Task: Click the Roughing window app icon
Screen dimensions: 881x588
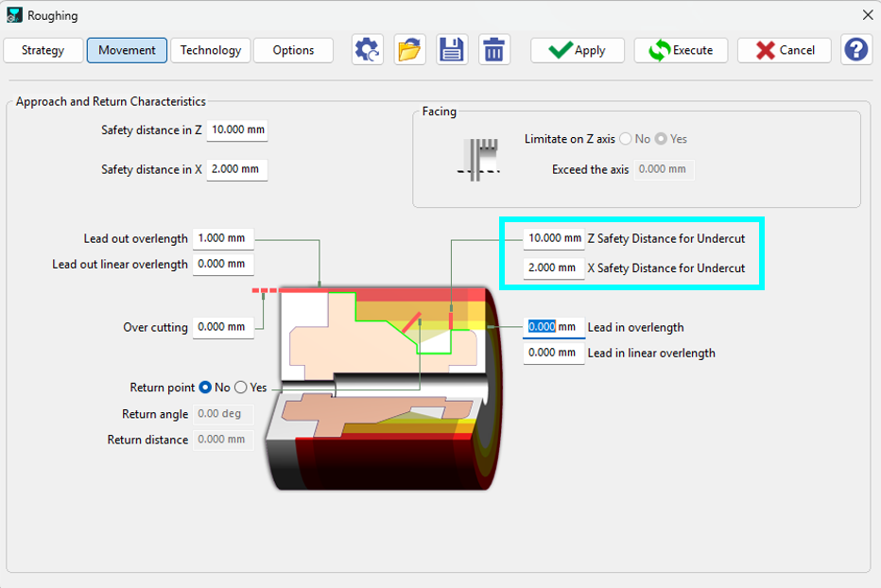Action: click(x=14, y=15)
